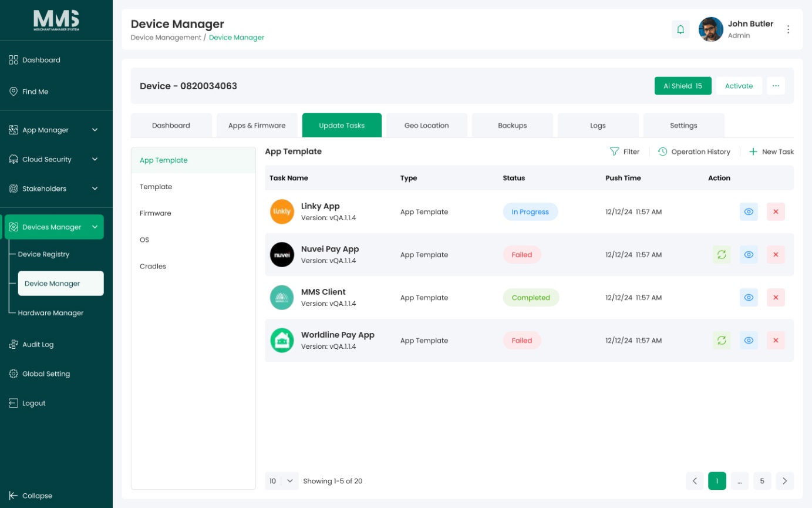Click the MMS Client logo icon
812x508 pixels.
(x=282, y=298)
